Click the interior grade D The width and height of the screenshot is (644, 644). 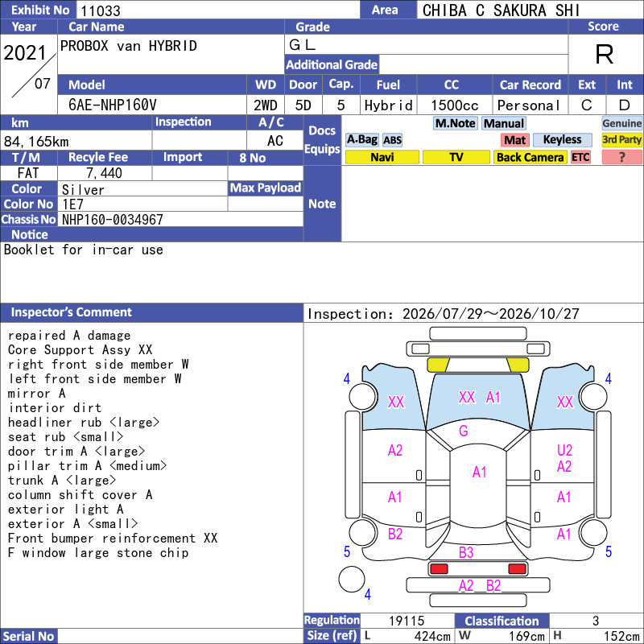625,105
